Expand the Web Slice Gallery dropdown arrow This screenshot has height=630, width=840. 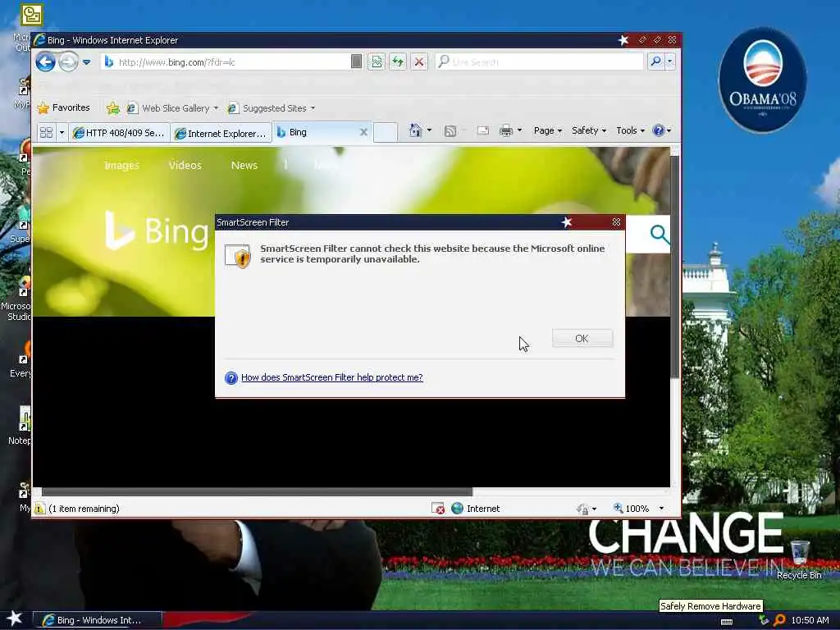217,108
